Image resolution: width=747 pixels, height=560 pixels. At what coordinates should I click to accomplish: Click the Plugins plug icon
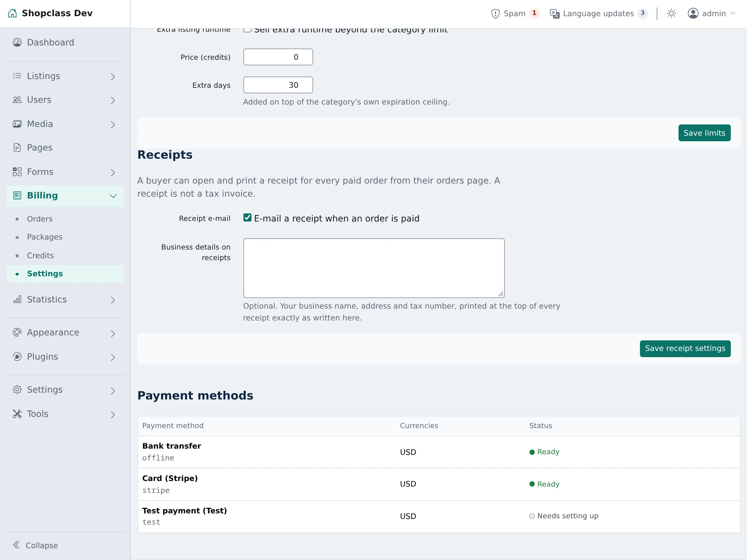click(x=17, y=357)
